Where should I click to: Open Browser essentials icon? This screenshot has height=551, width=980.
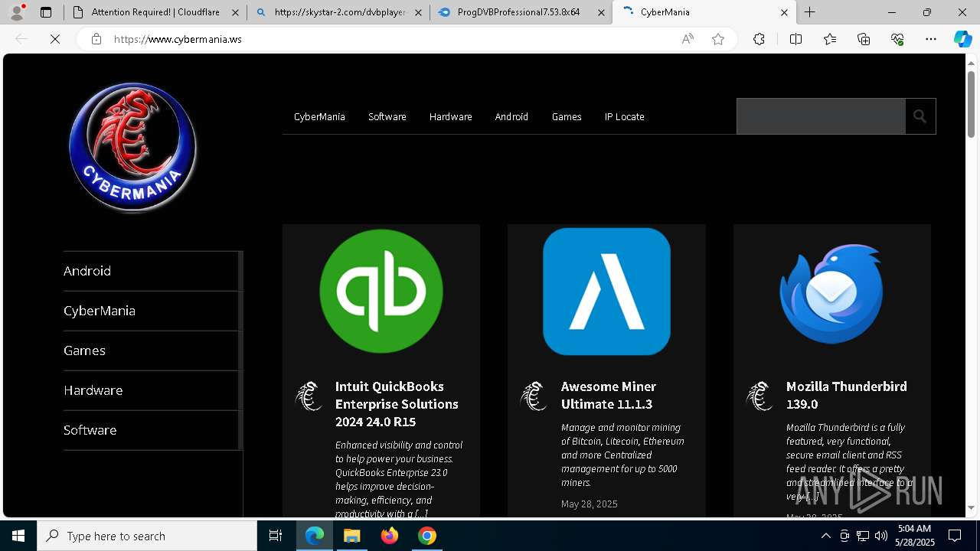pyautogui.click(x=897, y=39)
